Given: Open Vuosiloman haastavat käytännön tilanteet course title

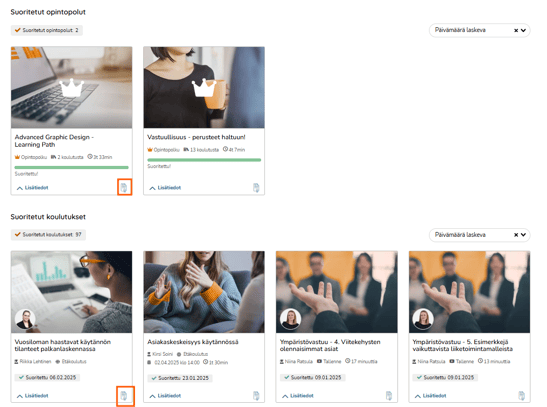Looking at the screenshot, I should [x=63, y=345].
